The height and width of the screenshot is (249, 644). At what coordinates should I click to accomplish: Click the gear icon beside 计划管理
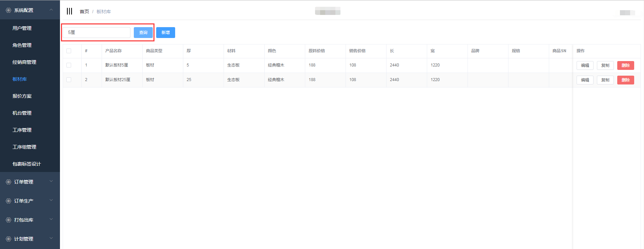pos(8,239)
